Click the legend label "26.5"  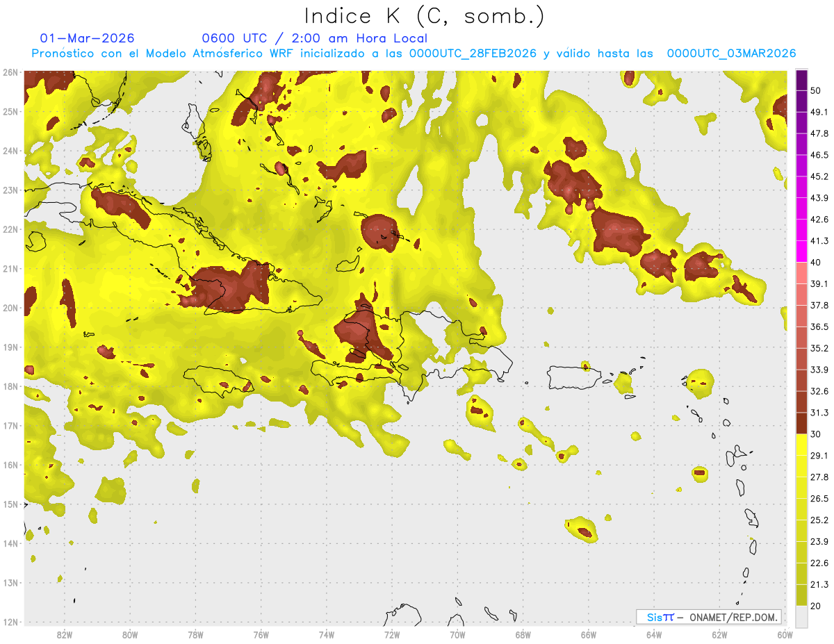(819, 499)
